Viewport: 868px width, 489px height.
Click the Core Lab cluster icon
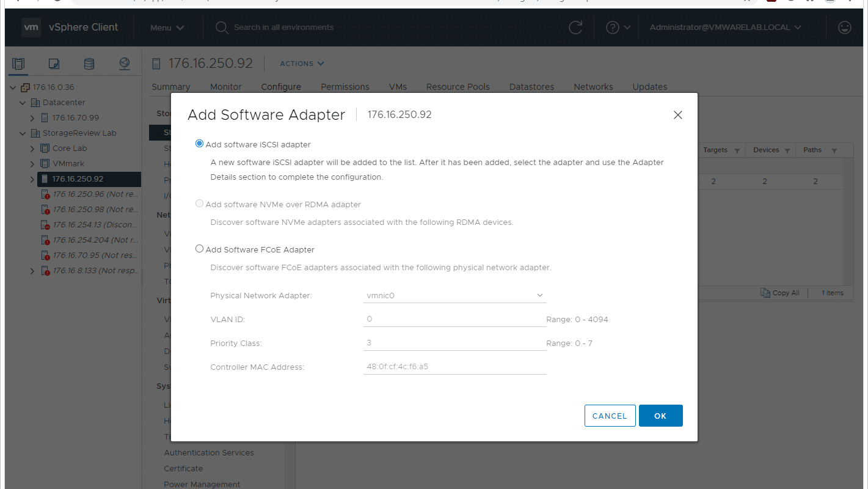pos(45,149)
